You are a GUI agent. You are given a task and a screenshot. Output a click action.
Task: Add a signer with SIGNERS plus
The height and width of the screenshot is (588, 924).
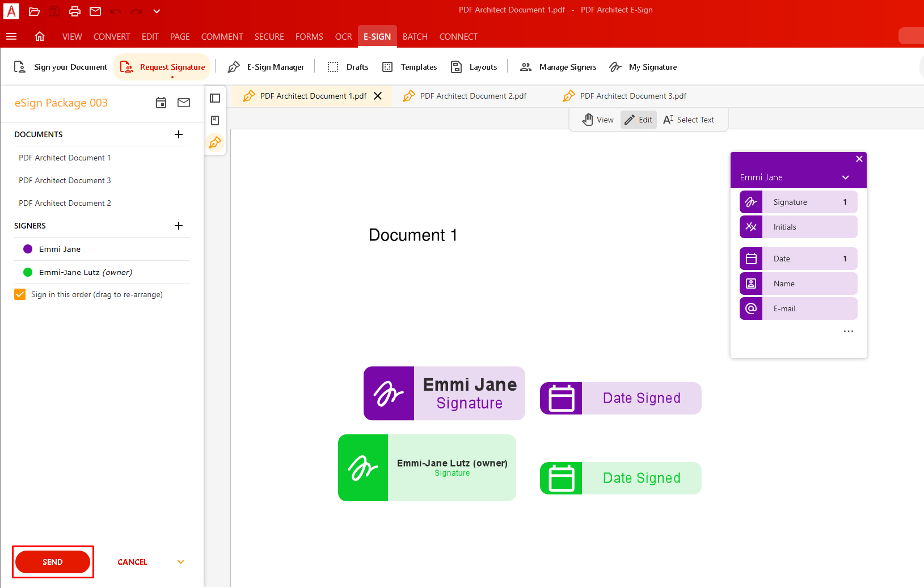[179, 226]
